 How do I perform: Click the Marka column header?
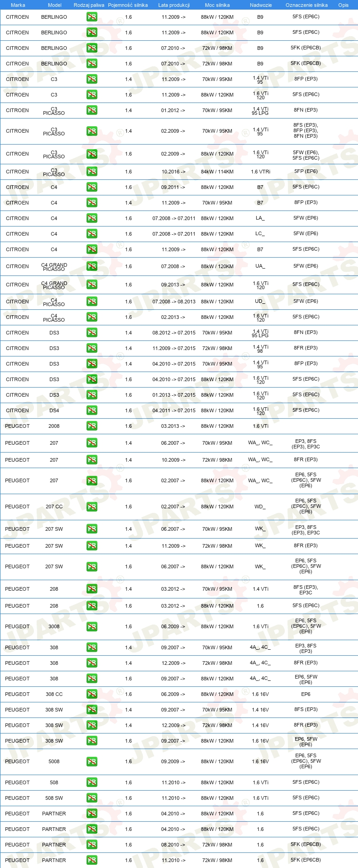pyautogui.click(x=18, y=5)
